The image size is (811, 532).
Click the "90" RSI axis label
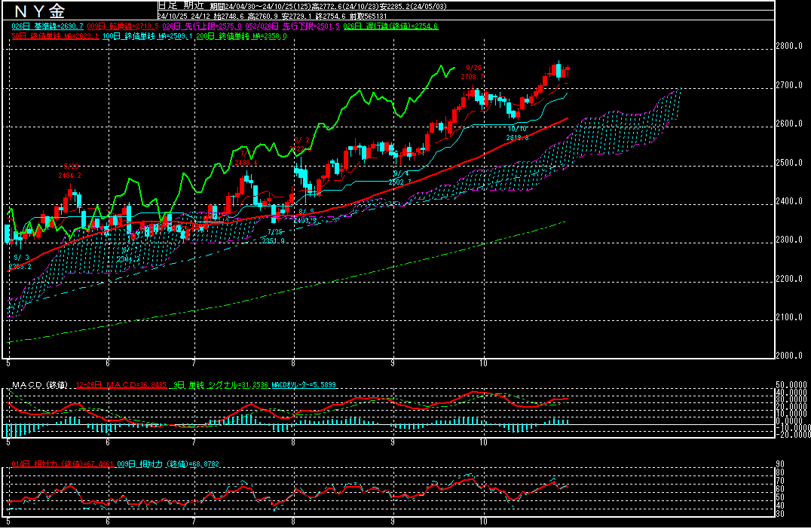[780, 464]
